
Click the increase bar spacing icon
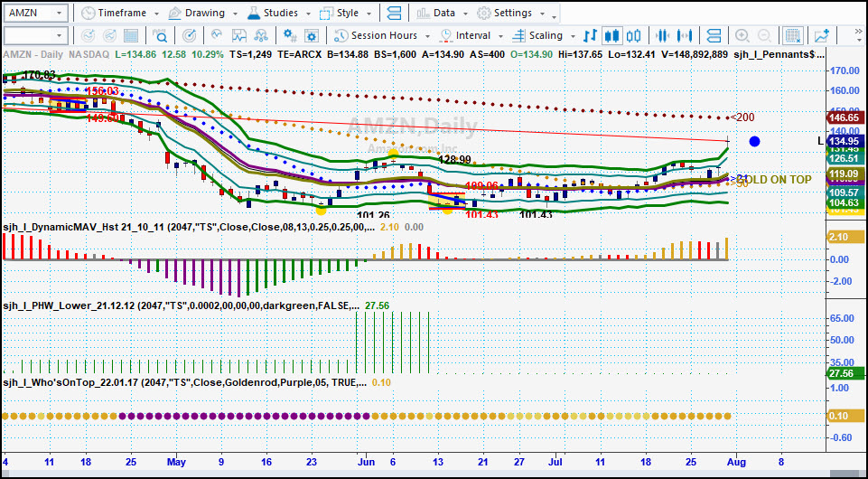(x=685, y=36)
